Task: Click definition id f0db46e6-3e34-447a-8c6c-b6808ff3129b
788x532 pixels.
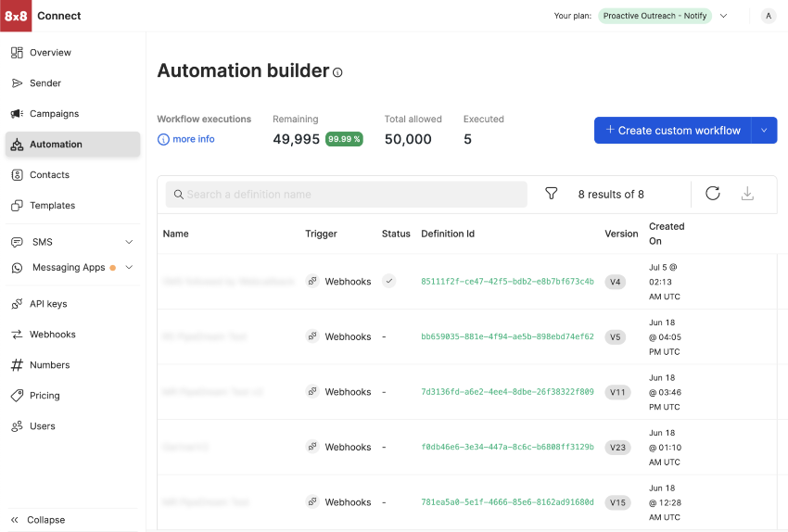Action: [508, 448]
